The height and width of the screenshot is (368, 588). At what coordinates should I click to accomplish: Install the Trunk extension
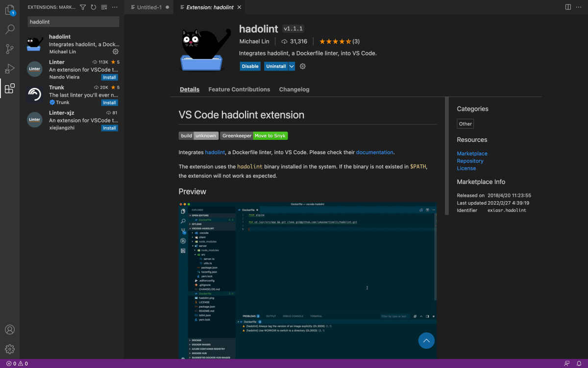[x=109, y=103]
